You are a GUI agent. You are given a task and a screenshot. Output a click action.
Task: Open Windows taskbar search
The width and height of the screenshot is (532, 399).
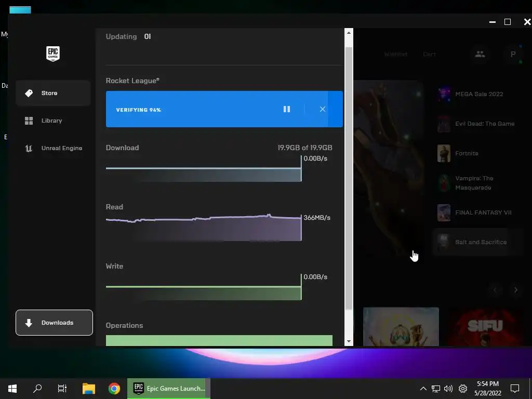point(37,389)
